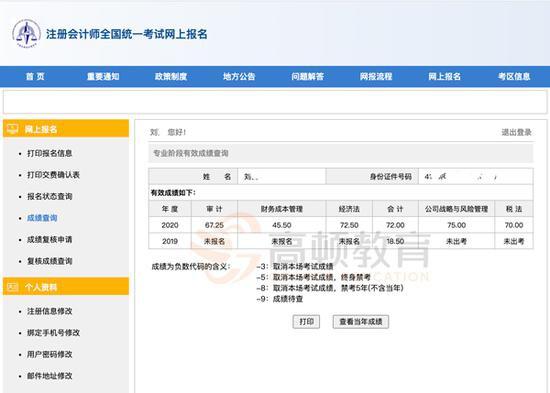This screenshot has width=550, height=393.
Task: Open 邮件地址修改 in the sidebar
Action: [x=50, y=376]
